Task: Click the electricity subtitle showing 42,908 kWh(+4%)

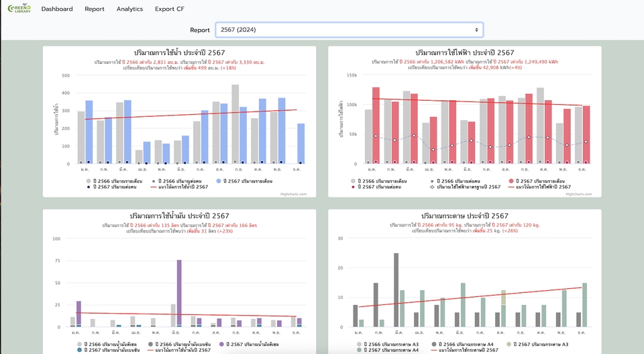Action: 464,68
